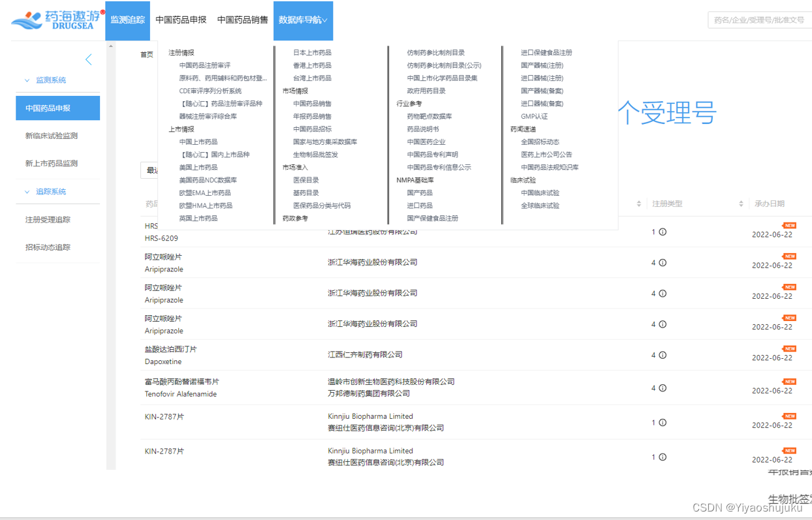This screenshot has width=812, height=520.
Task: Open 中国药品招标 menu entry
Action: tap(312, 129)
